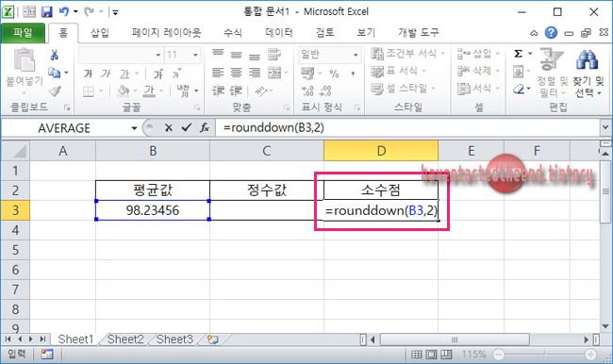
Task: Toggle center text alignment
Action: coord(236,73)
